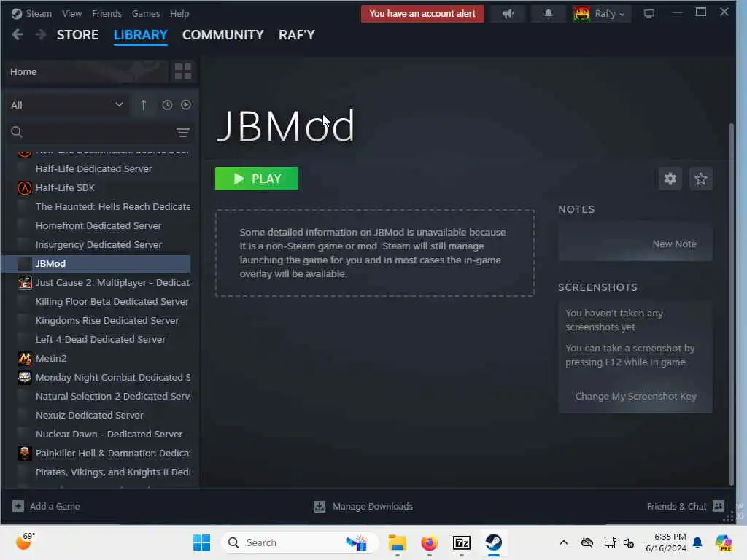The width and height of the screenshot is (747, 560).
Task: Open the taskbar clock showing 6:35 PM
Action: [x=666, y=542]
